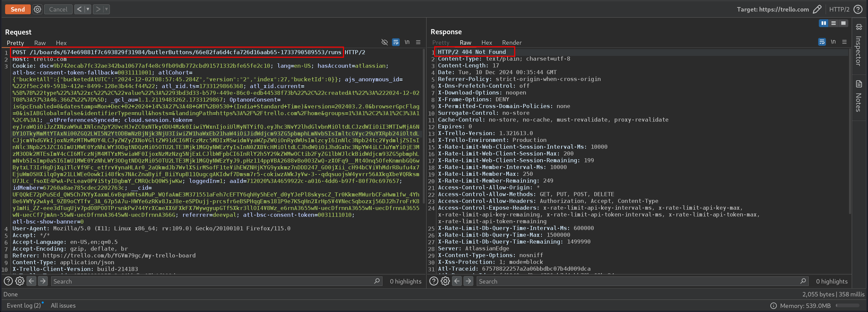Click the Referer header line in request

[x=104, y=255]
